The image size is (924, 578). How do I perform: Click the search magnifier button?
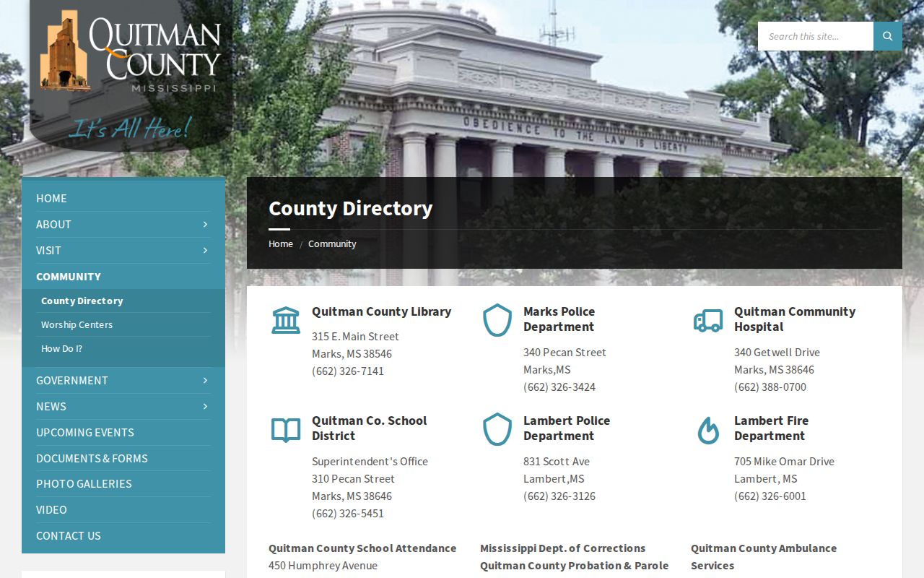tap(888, 36)
